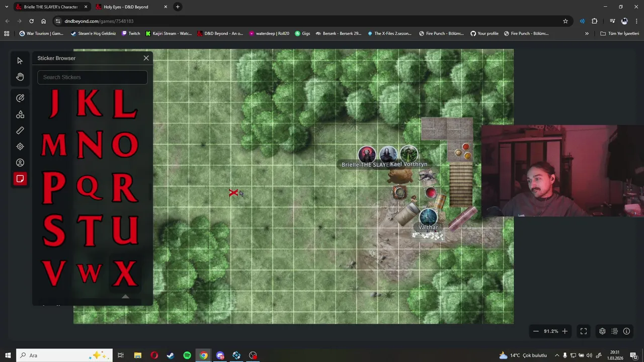Image resolution: width=644 pixels, height=362 pixels.
Task: Open the Windows Start menu
Action: point(8,355)
